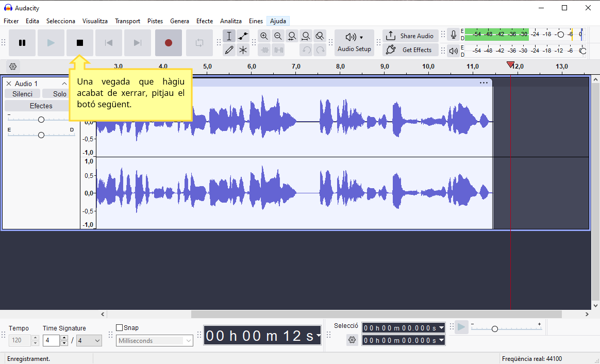Mute track with Silenci button
Viewport: 600px width, 364px height.
pyautogui.click(x=22, y=94)
